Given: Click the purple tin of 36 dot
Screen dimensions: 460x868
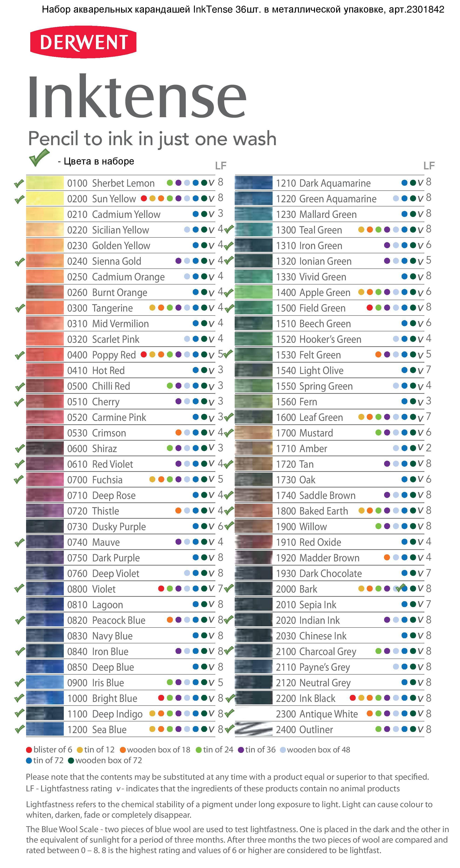Looking at the screenshot, I should 241,750.
